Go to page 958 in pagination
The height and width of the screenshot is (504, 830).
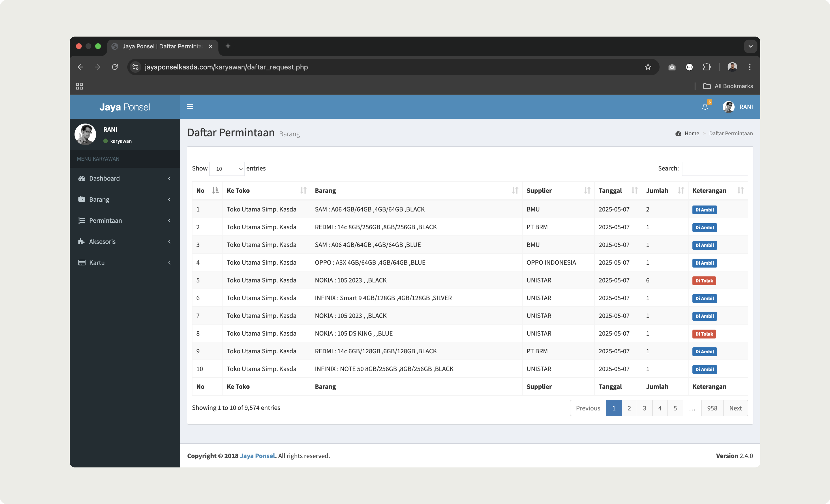click(712, 408)
